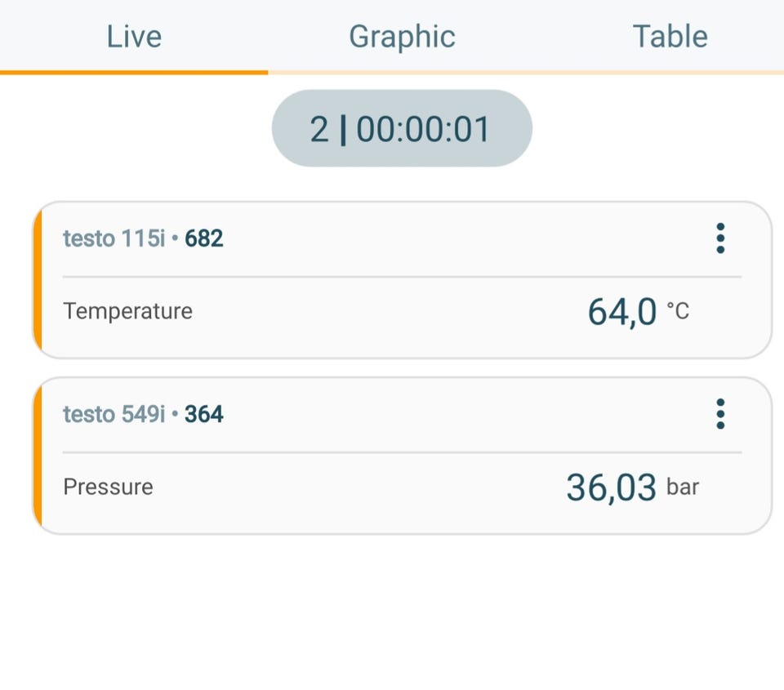Click the bar unit label
Viewport: 784px width, 690px height.
(x=683, y=487)
